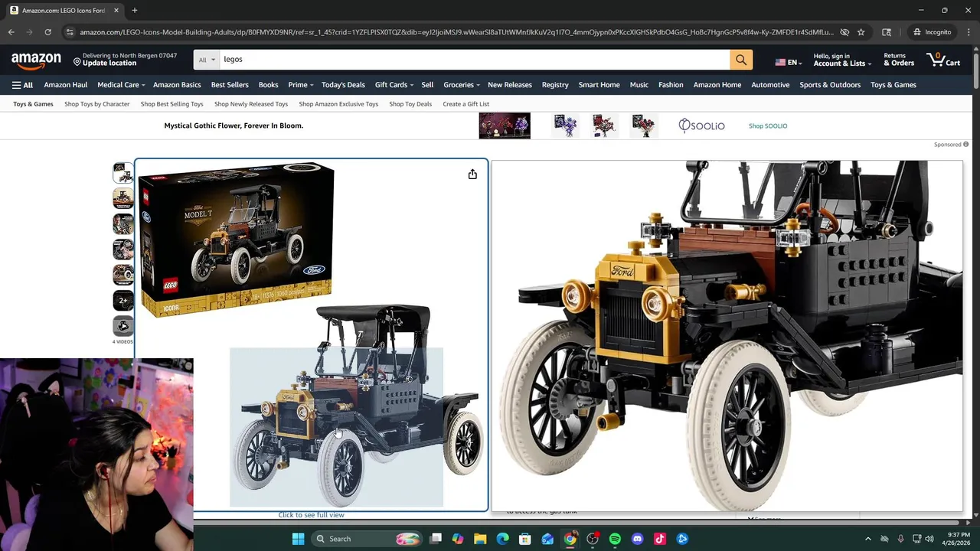This screenshot has height=551, width=980.
Task: Click Create a Gift List
Action: click(x=465, y=104)
